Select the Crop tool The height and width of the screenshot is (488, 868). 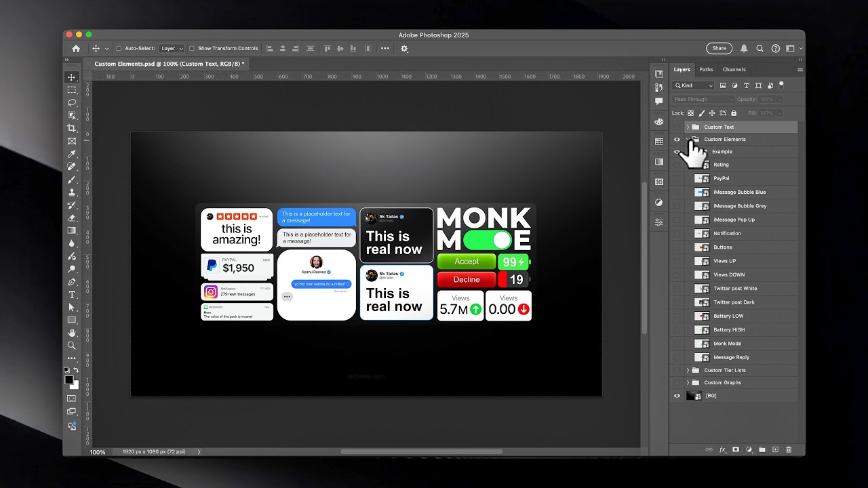pyautogui.click(x=72, y=128)
